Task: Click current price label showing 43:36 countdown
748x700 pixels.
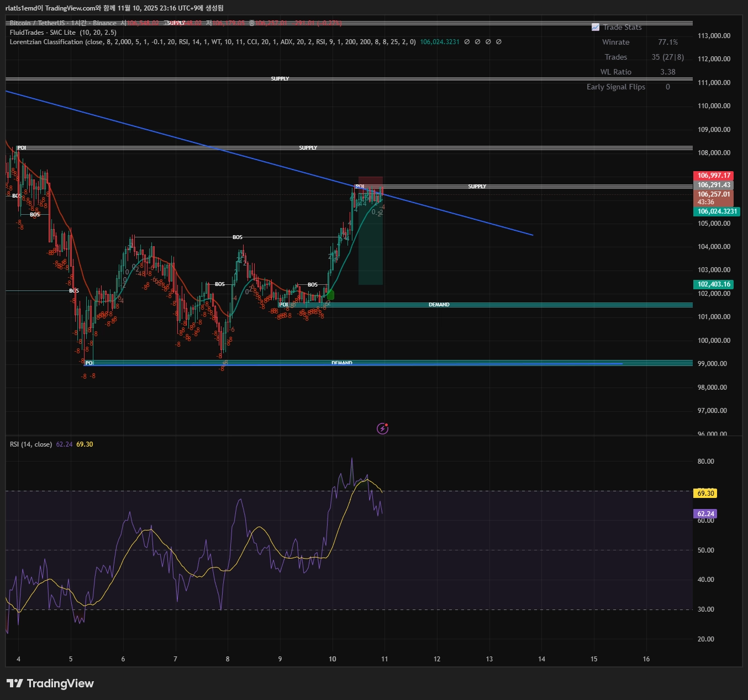Action: 713,198
